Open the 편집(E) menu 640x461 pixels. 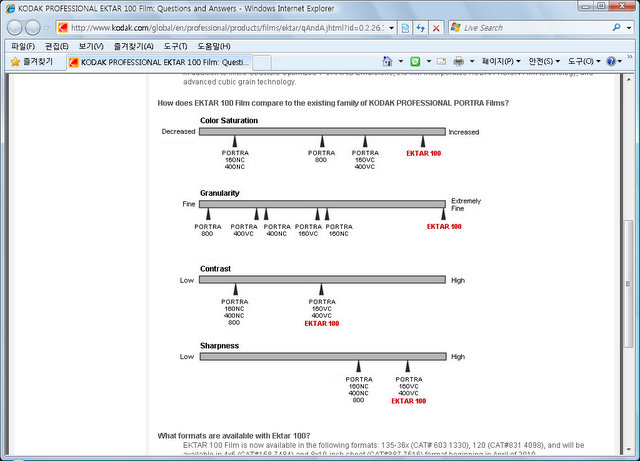click(56, 46)
